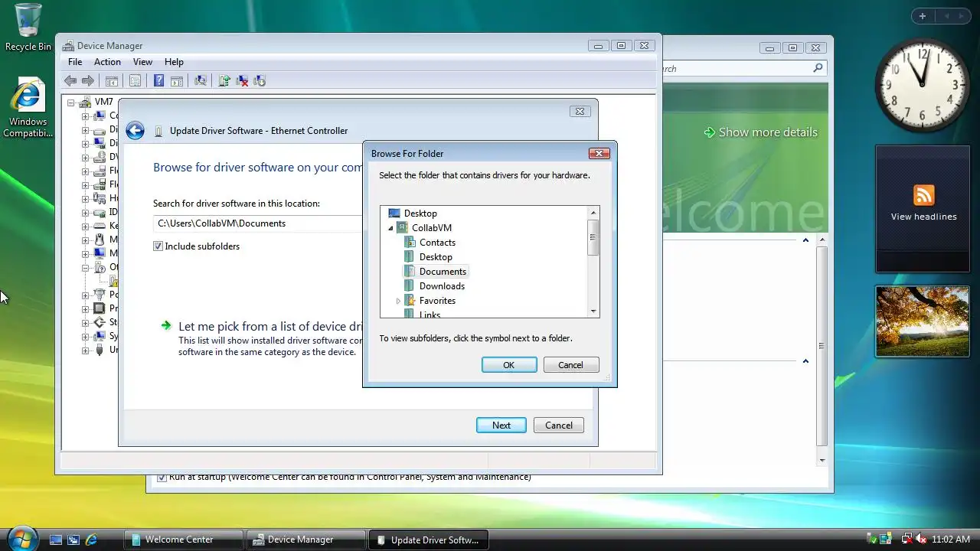Click the analog clock gadget
This screenshot has height=551, width=980.
coord(923,84)
